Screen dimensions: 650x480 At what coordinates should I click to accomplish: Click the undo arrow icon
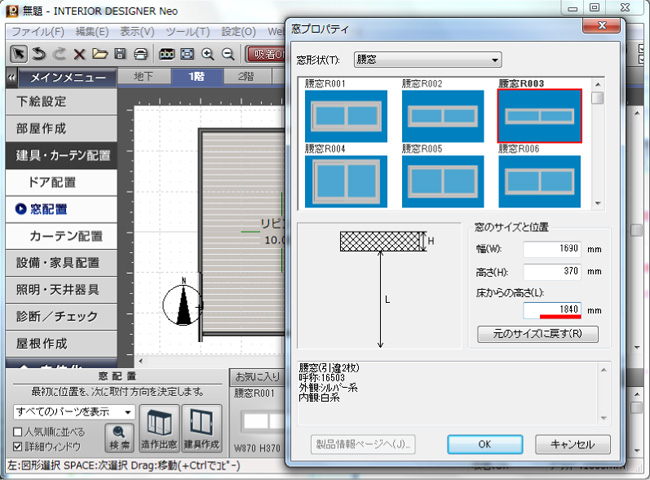pyautogui.click(x=39, y=53)
